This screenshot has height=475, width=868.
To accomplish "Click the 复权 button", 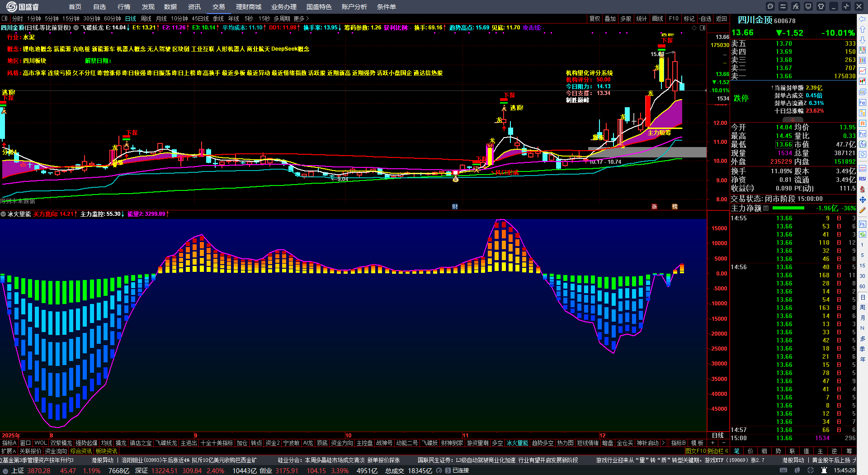I will tap(595, 19).
